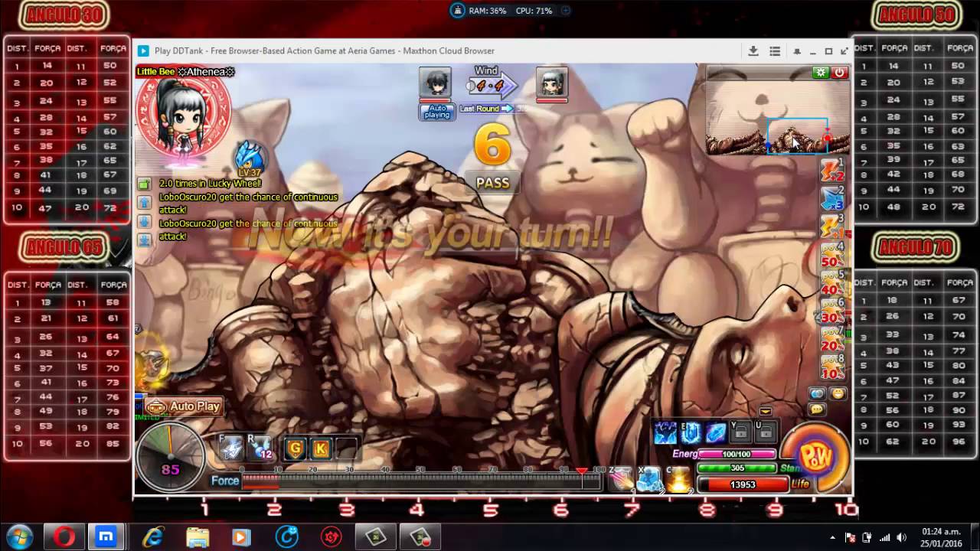Click the red power exit icon
This screenshot has width=980, height=551.
point(839,73)
